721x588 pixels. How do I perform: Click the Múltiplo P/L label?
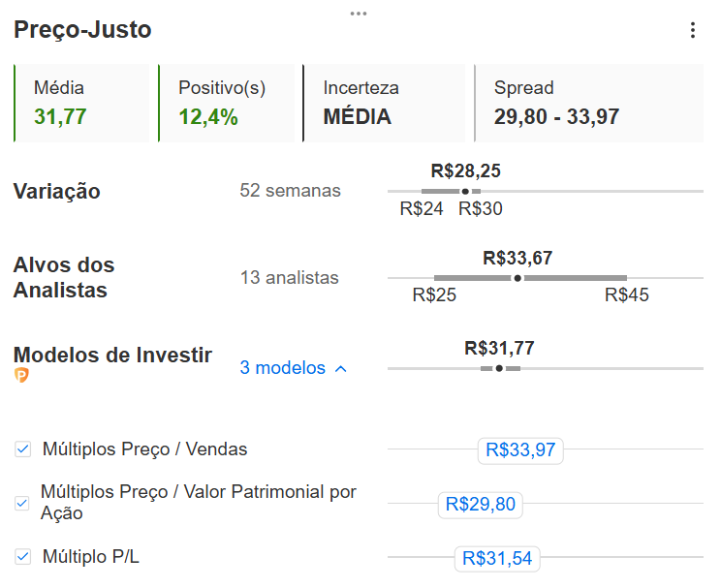coord(90,557)
